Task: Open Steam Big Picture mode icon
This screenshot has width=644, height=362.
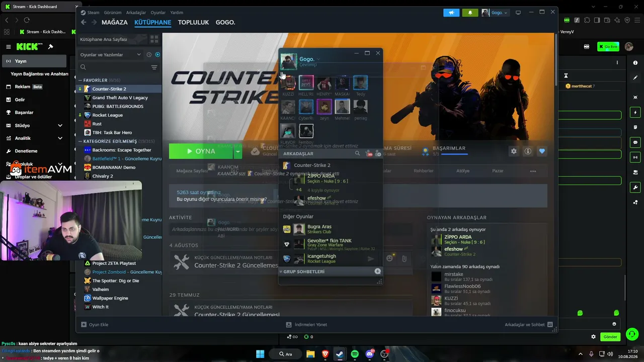Action: pos(518,13)
